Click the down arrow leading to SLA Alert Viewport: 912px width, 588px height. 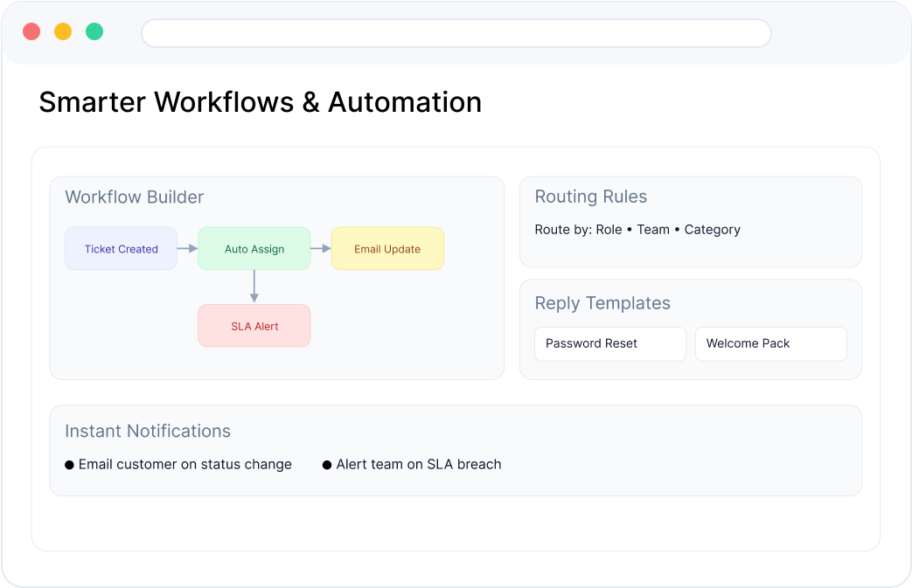pos(254,287)
